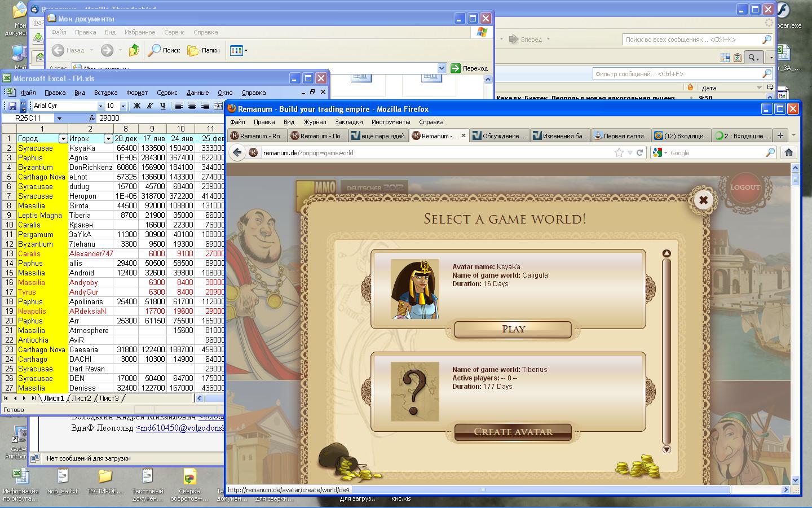
Task: Open Folders (Папки) pane in My Documents
Action: [204, 50]
